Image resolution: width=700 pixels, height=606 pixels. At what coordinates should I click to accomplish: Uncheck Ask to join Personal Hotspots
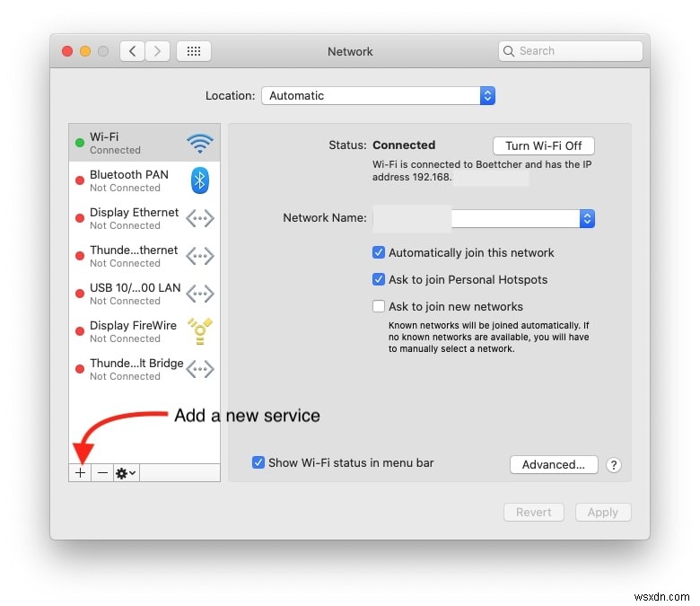tap(379, 279)
